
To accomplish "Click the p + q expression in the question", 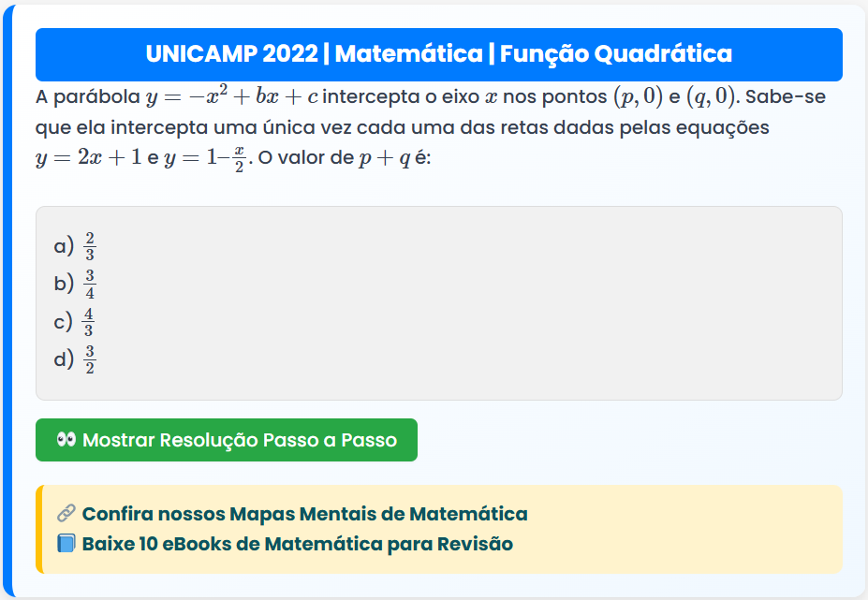I will click(385, 157).
